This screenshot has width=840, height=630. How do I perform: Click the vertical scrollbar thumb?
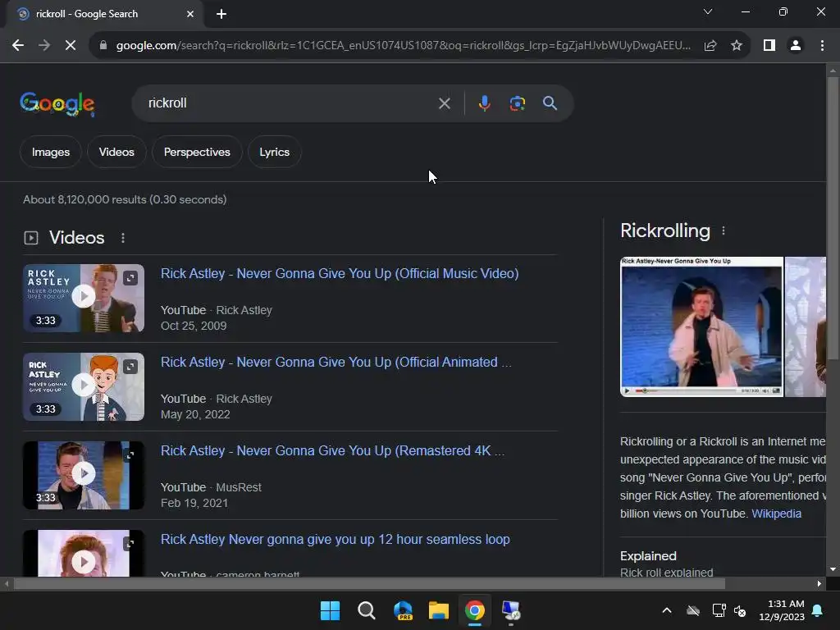coord(833,218)
